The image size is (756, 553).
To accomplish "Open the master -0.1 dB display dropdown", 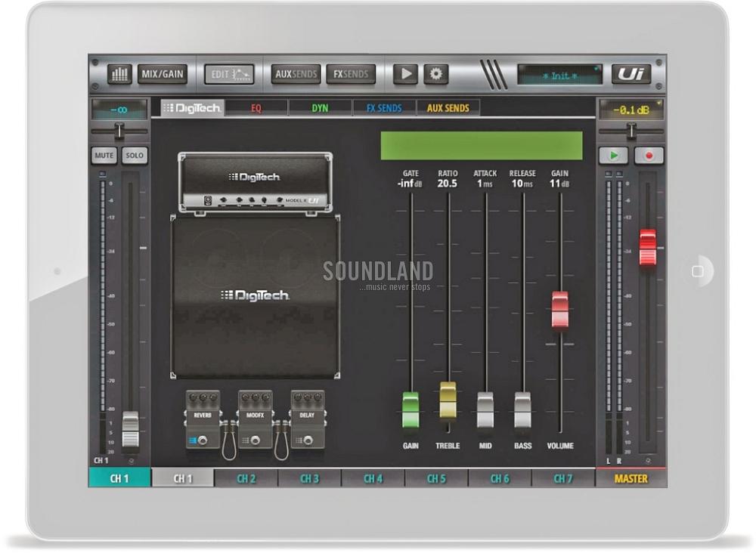I will tap(631, 110).
